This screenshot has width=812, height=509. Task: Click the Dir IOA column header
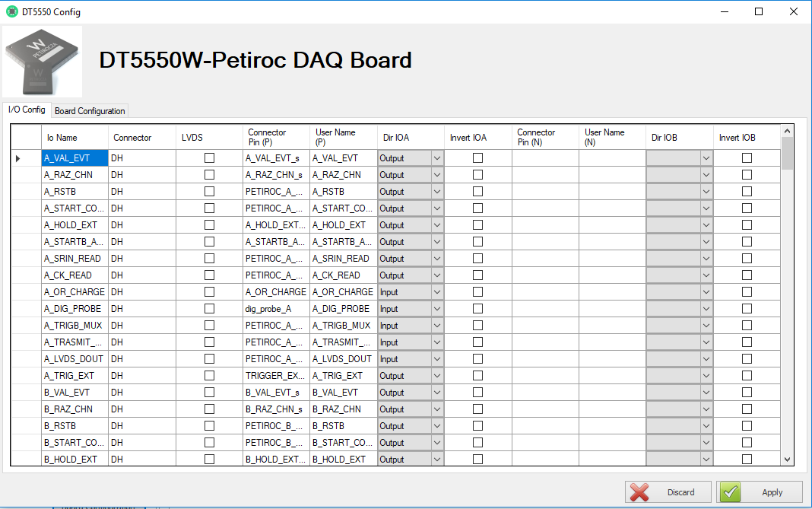[411, 138]
